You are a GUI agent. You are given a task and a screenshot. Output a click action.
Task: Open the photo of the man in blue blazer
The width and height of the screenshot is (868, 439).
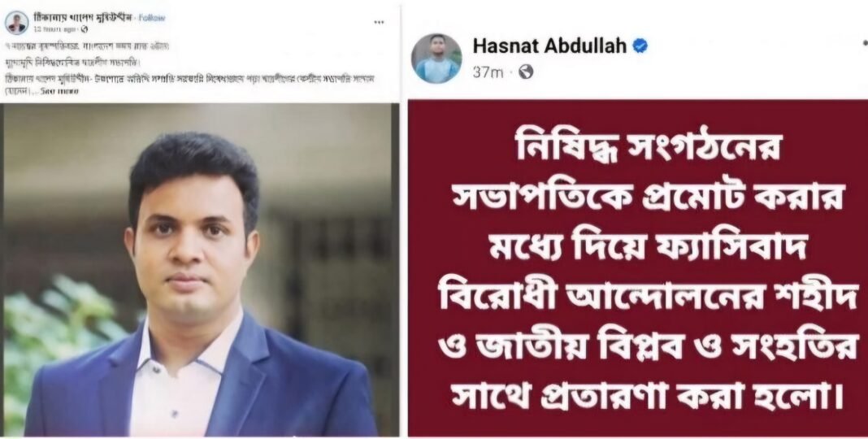pos(201,270)
